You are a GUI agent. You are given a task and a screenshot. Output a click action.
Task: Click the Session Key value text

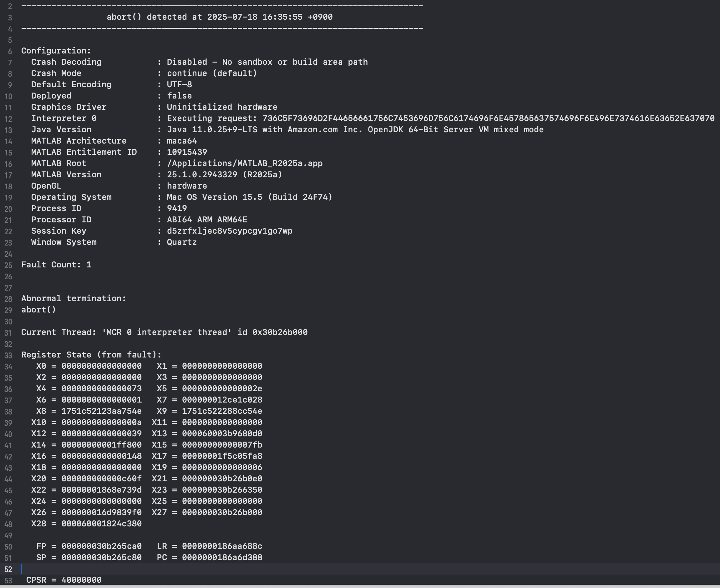tap(229, 231)
